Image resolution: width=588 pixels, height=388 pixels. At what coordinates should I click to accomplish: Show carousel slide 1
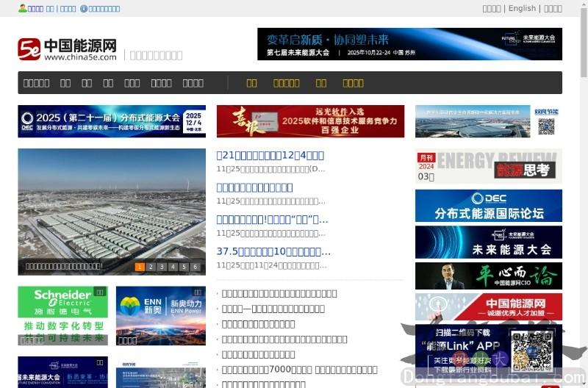coord(140,267)
